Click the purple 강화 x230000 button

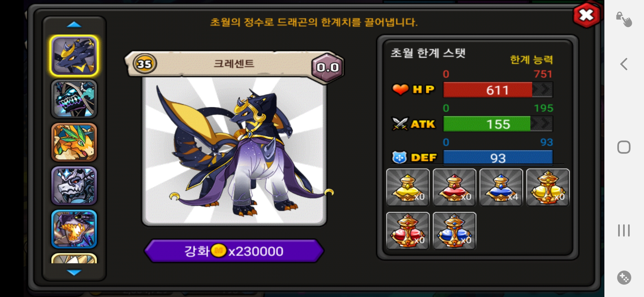click(234, 251)
